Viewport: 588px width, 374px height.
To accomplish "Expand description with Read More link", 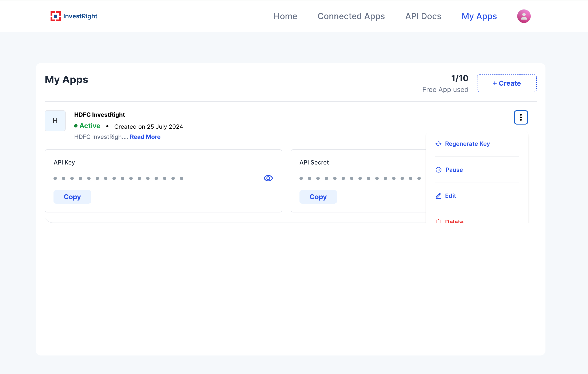I will (x=145, y=137).
